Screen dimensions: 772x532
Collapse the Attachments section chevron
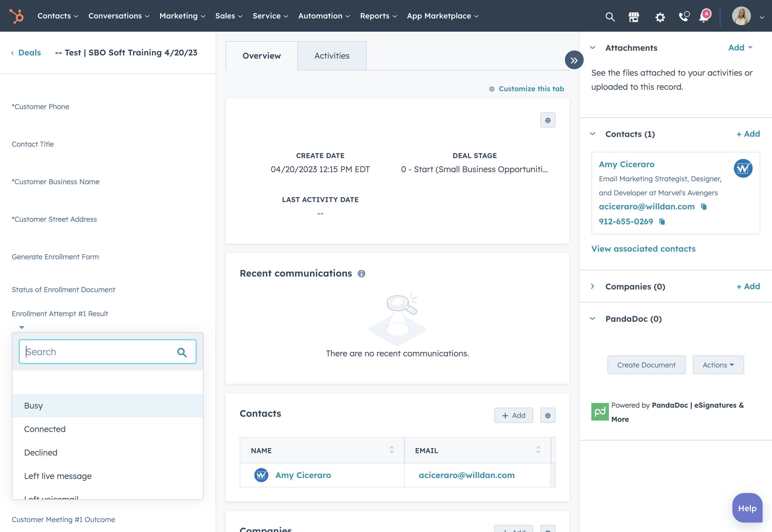tap(592, 48)
